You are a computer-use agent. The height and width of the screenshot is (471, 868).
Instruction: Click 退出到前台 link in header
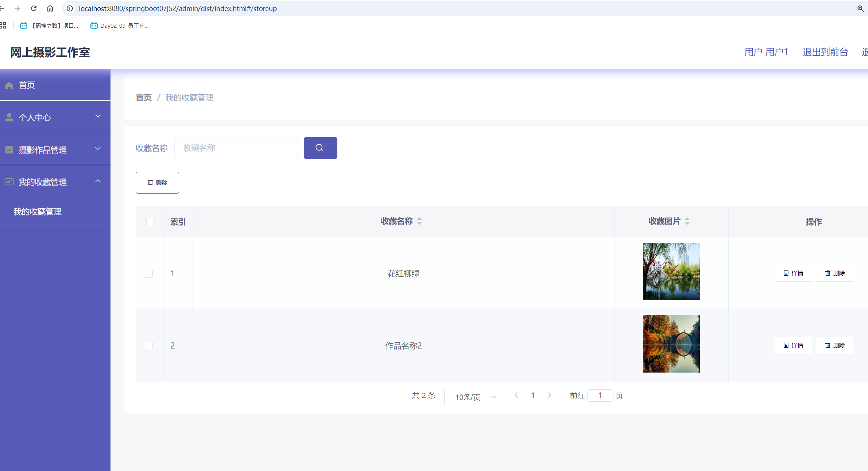[x=825, y=52]
